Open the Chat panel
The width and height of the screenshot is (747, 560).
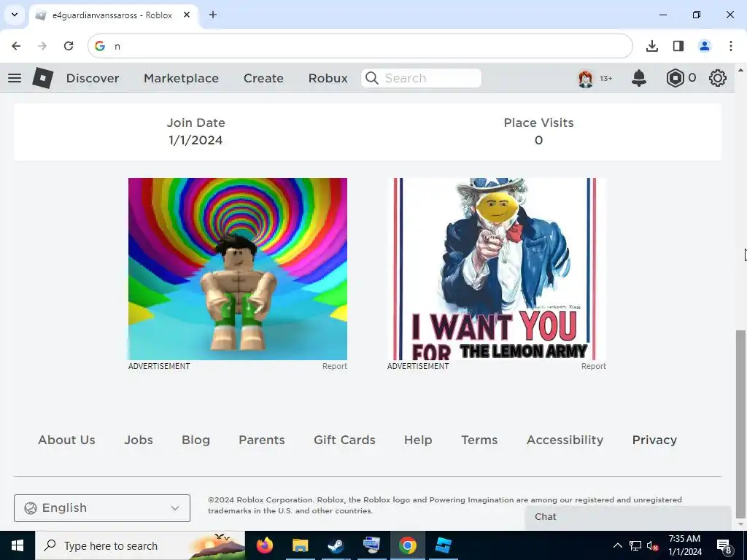[628, 517]
